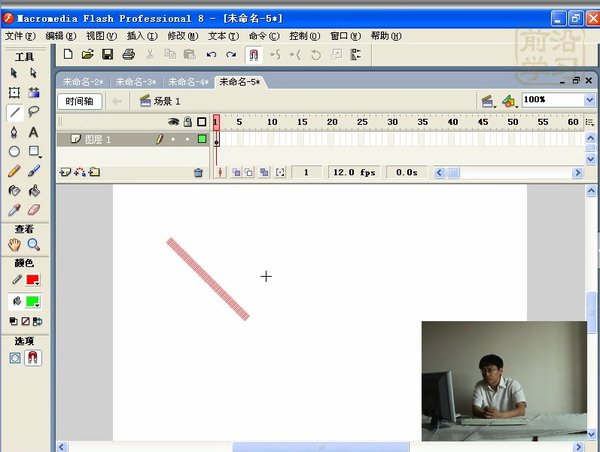Select the Subselection tool

[34, 73]
